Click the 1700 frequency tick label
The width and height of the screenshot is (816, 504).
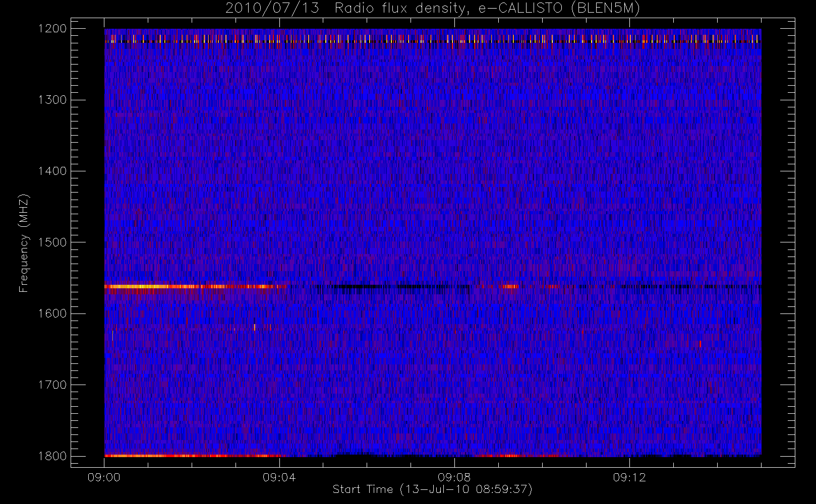tap(52, 385)
